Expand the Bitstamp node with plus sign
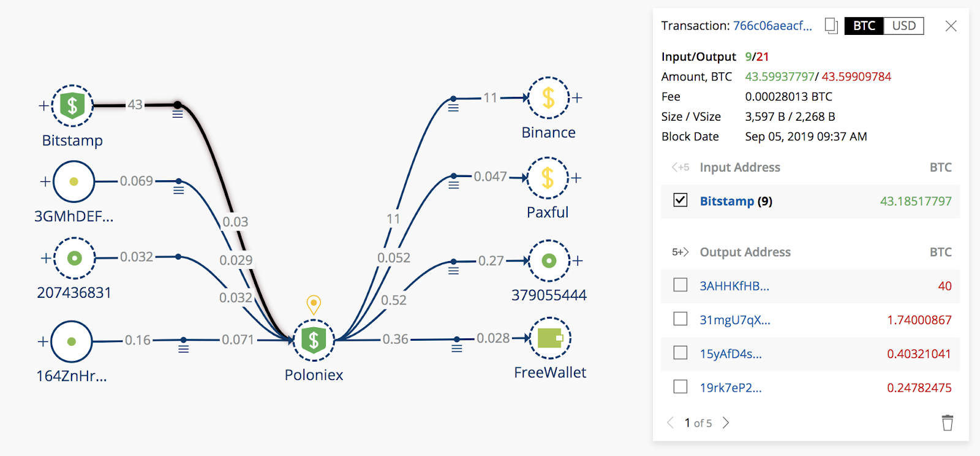Viewport: 980px width, 456px height. click(x=43, y=105)
